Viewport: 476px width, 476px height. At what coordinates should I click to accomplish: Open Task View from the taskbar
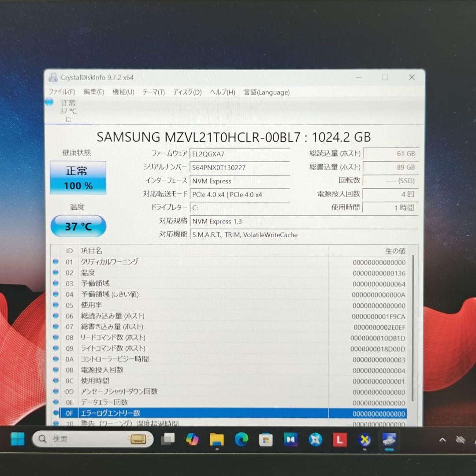(167, 439)
